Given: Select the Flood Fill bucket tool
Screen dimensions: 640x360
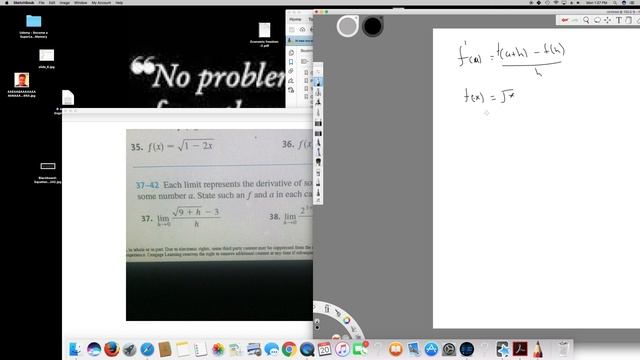Looking at the screenshot, I should tap(629, 20).
